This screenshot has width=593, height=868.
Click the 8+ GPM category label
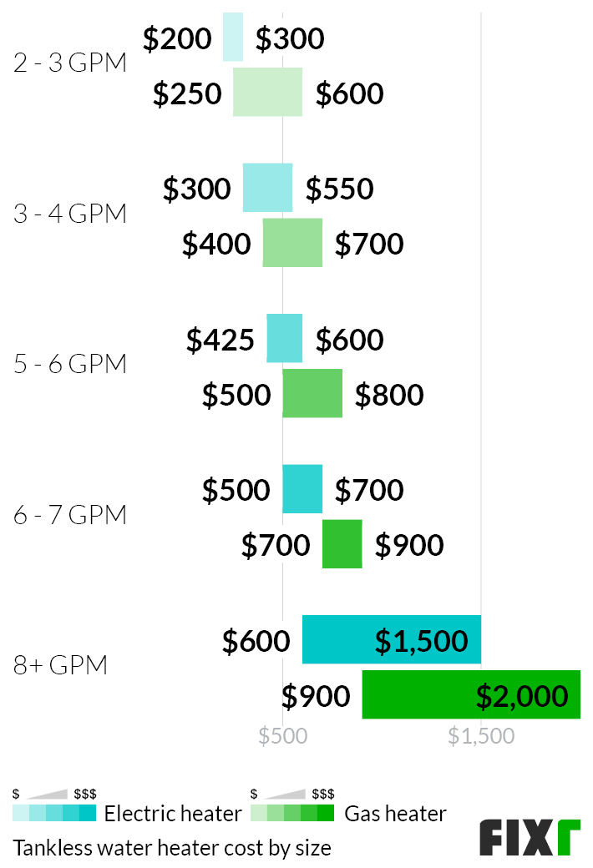[60, 665]
